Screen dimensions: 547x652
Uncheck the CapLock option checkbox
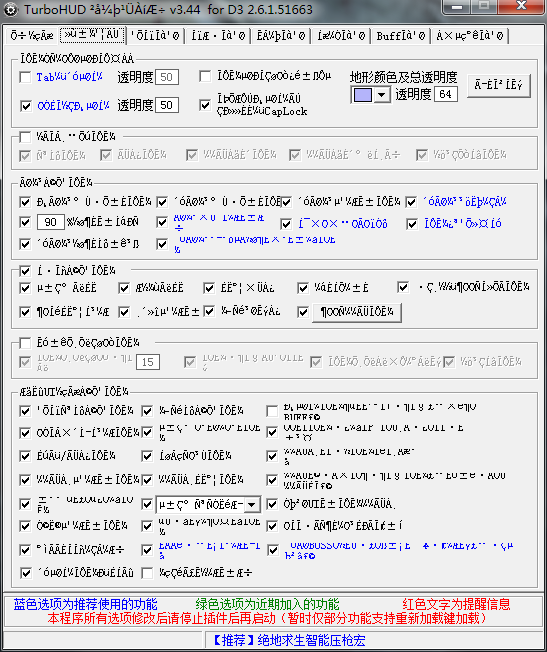(x=205, y=105)
